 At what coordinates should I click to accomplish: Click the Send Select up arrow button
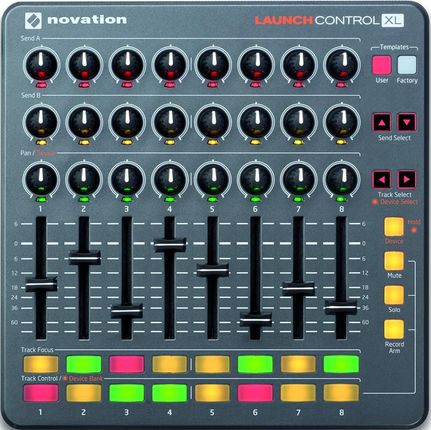382,122
